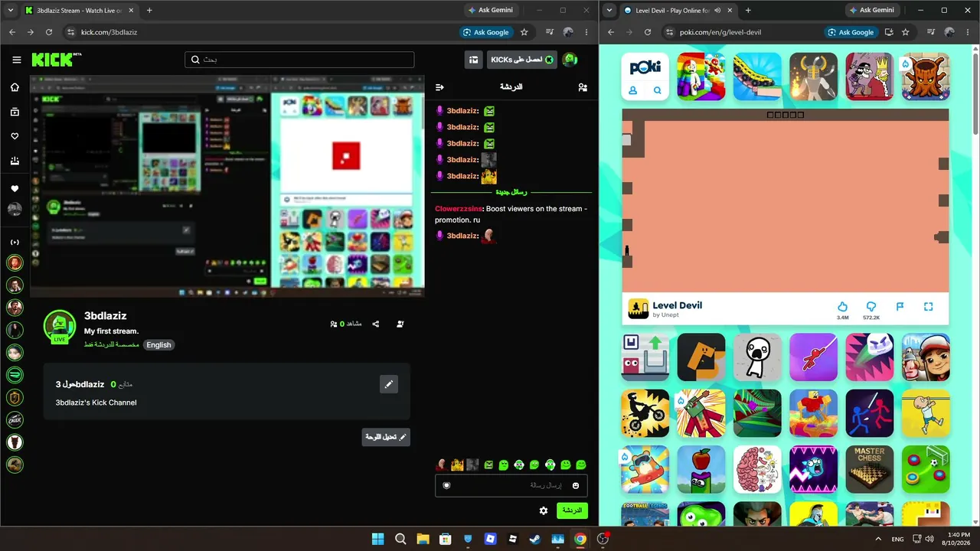Screen dimensions: 980x551
Task: Open Poki account profile icon
Action: tap(633, 91)
